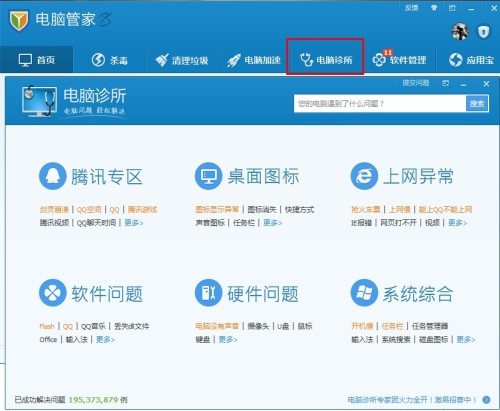Click the 能上QQ不能上网 link
Screen dimensions: 500x411
[445, 210]
